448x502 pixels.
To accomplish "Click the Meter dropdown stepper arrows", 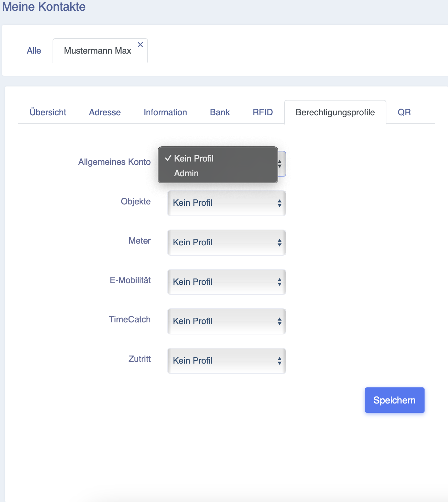I will tap(280, 243).
